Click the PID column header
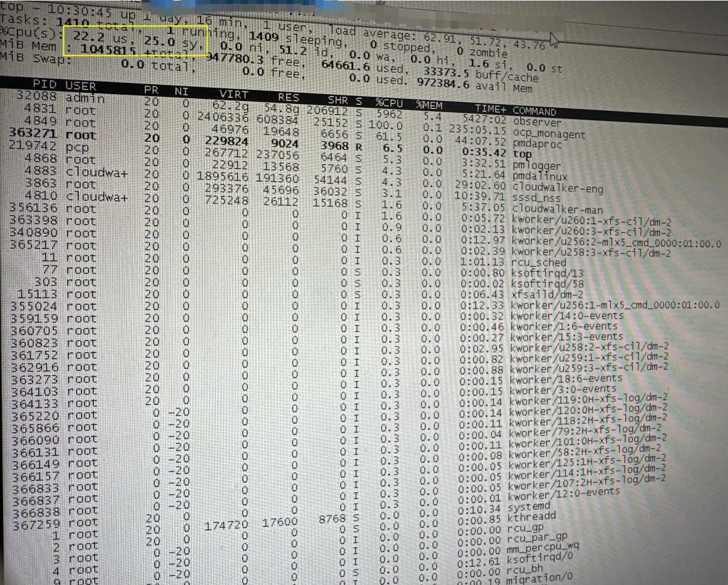 tap(44, 84)
